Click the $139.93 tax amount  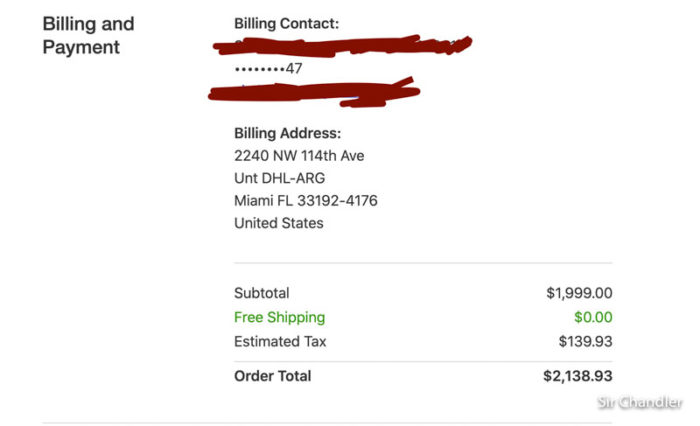pos(585,341)
